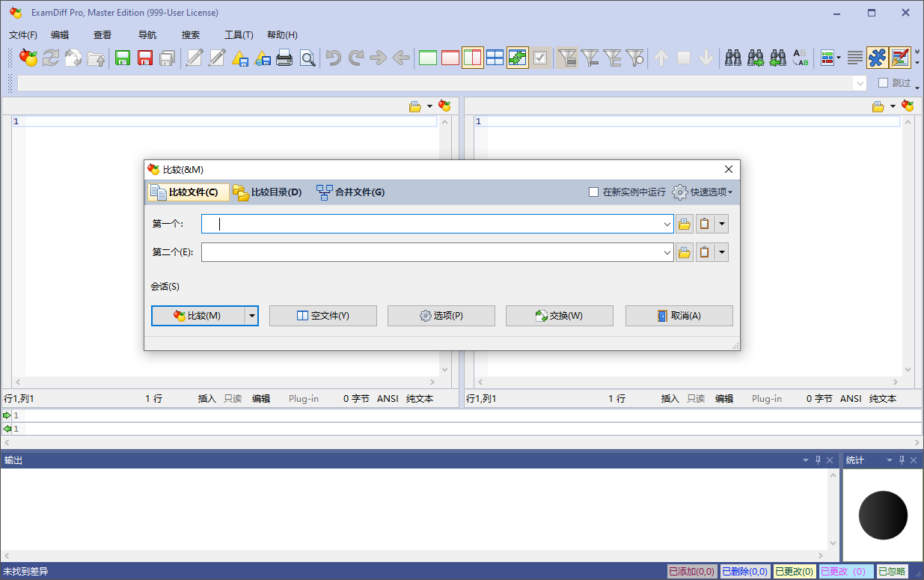
Task: Toggle the 跳过 checkbox in toolbar
Action: pyautogui.click(x=884, y=83)
